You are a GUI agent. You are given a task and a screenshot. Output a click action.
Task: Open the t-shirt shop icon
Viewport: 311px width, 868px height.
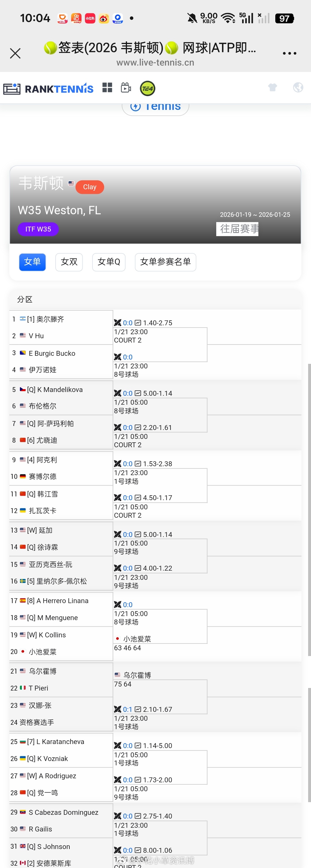click(x=272, y=87)
